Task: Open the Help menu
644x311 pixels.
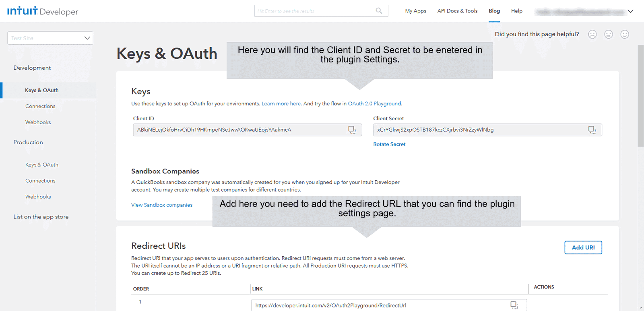Action: point(517,11)
